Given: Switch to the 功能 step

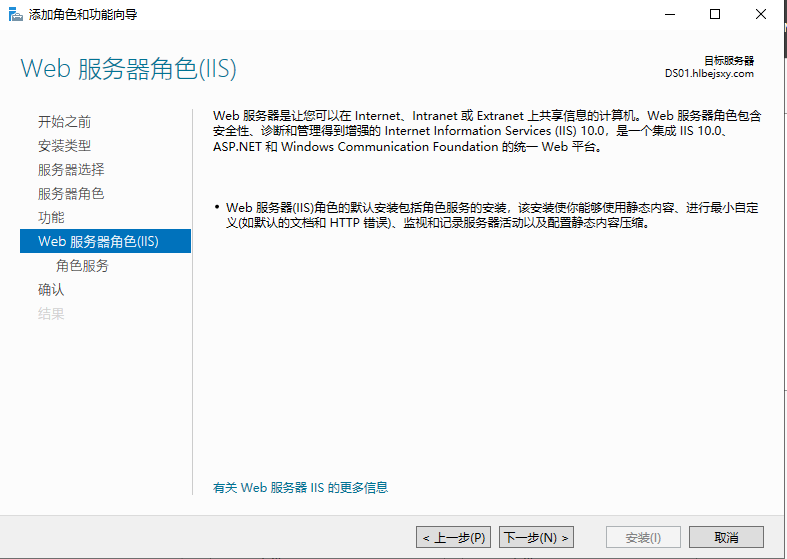Looking at the screenshot, I should 51,217.
